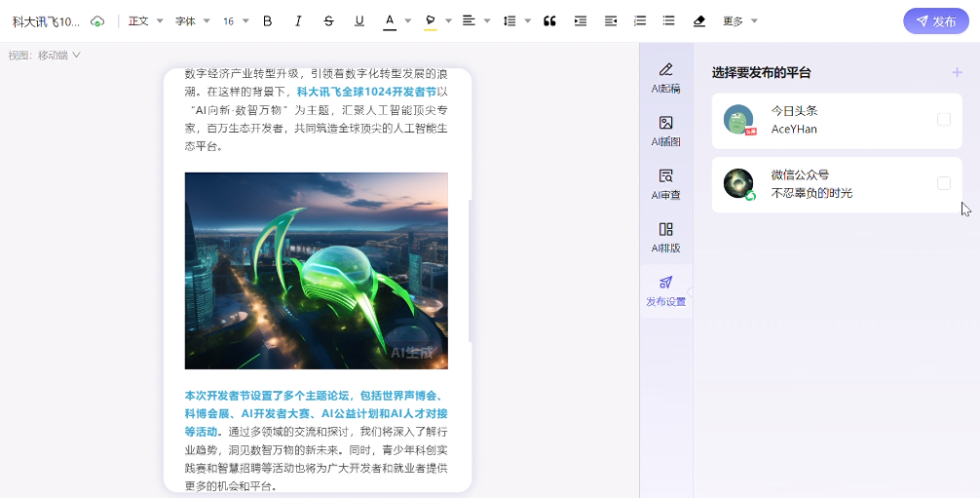Viewport: 980px width, 498px height.
Task: Click the text alignment icon
Action: tap(469, 20)
